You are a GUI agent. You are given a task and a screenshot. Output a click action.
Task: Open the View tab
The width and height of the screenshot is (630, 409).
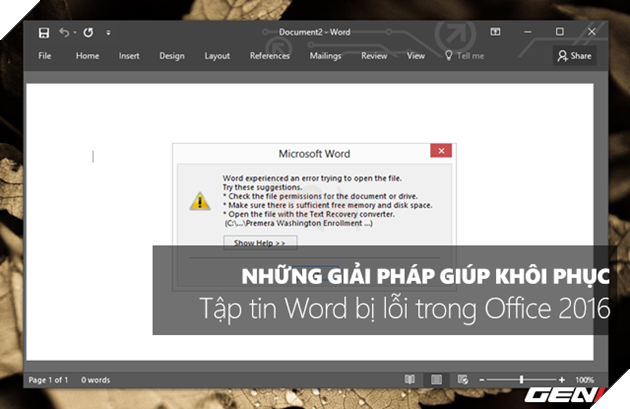click(415, 56)
